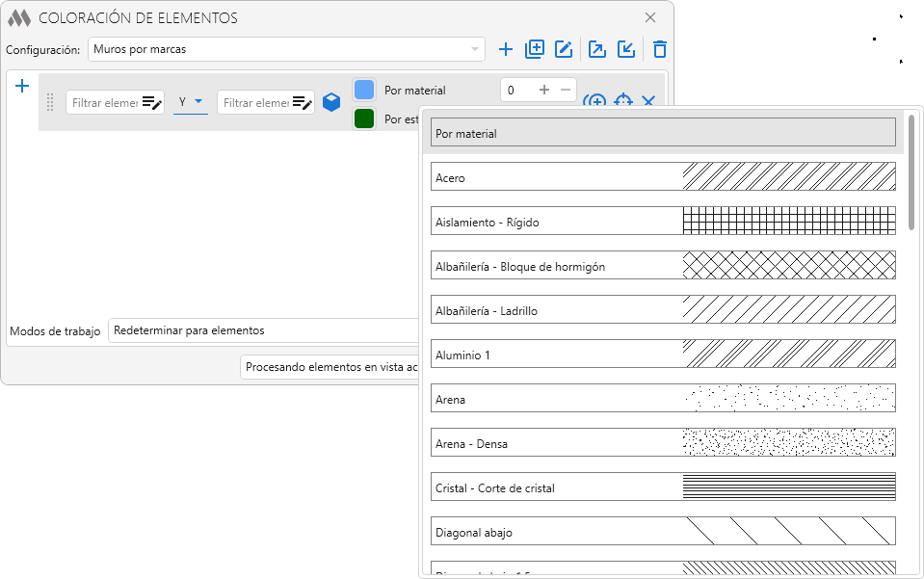Open the Modos de trabajo dropdown
The width and height of the screenshot is (924, 579).
pyautogui.click(x=260, y=330)
